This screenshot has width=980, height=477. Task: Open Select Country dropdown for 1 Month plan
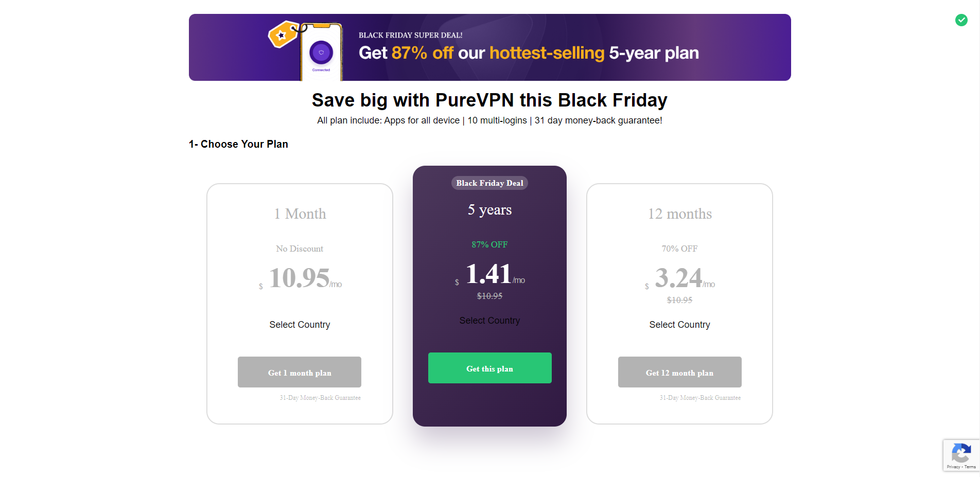click(300, 324)
